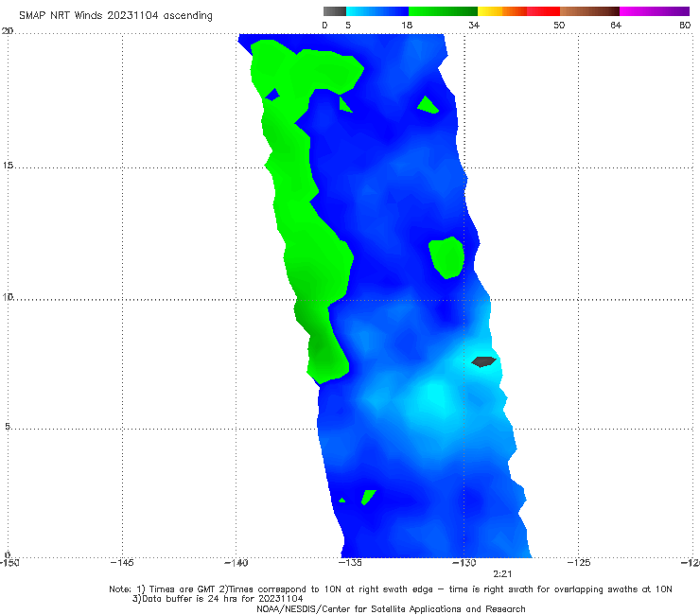
Task: Click the color bar label '18'
Action: 407,25
